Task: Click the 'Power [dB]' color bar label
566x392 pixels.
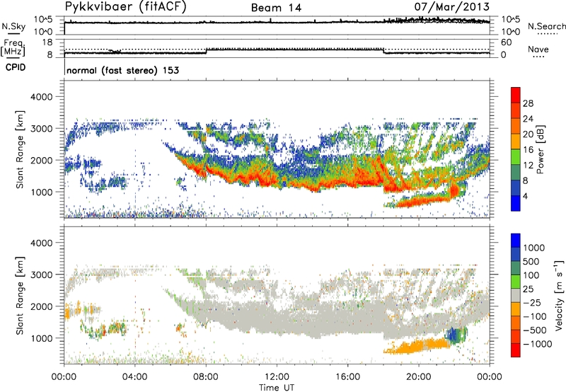Action: point(540,149)
